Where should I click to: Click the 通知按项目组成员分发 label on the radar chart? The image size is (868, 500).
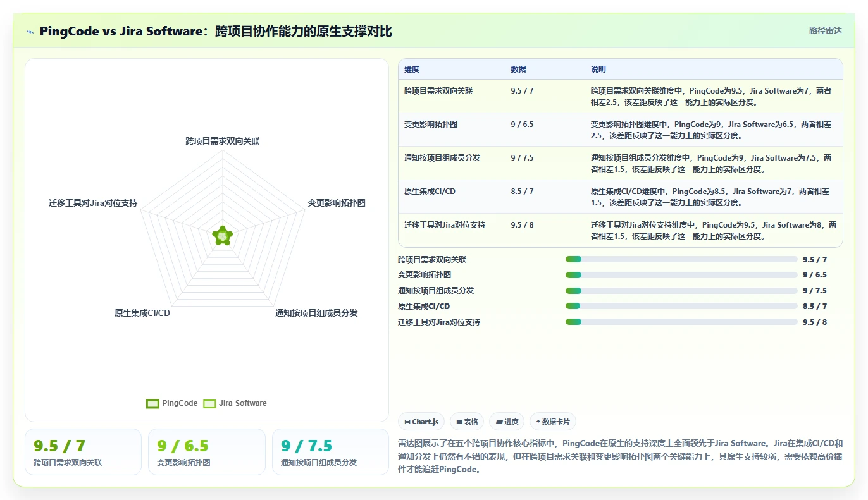pyautogui.click(x=316, y=313)
